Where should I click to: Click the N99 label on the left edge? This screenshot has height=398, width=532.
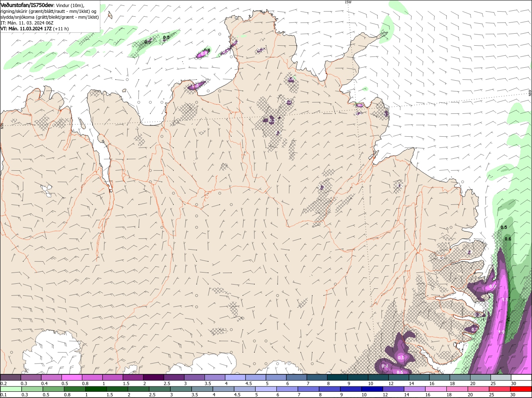(x=2, y=125)
